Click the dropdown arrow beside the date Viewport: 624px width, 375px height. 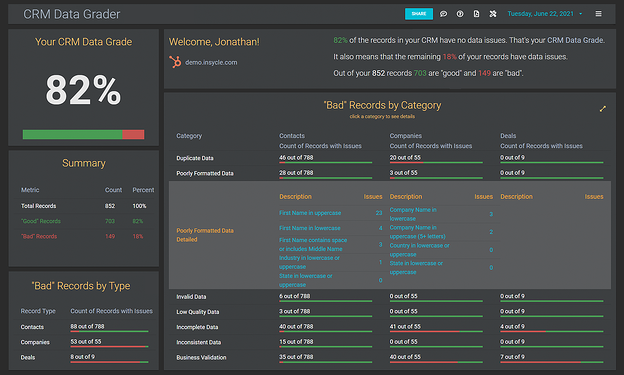(581, 14)
